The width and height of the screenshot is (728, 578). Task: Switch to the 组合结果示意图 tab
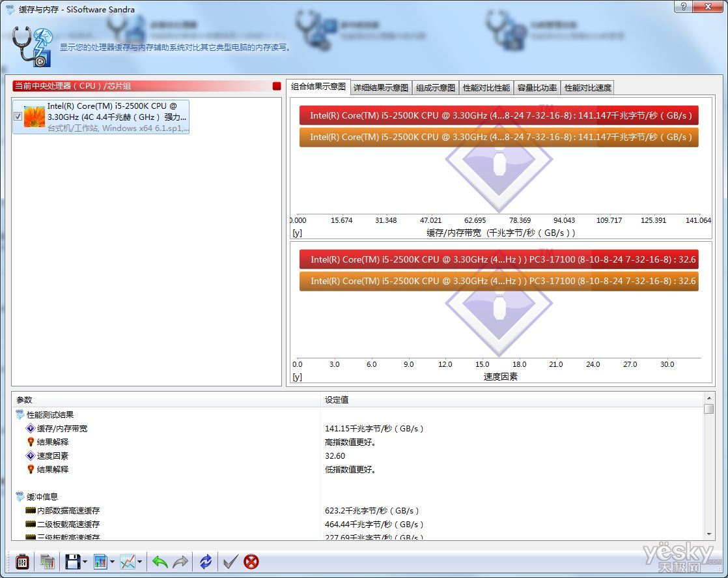pos(318,87)
